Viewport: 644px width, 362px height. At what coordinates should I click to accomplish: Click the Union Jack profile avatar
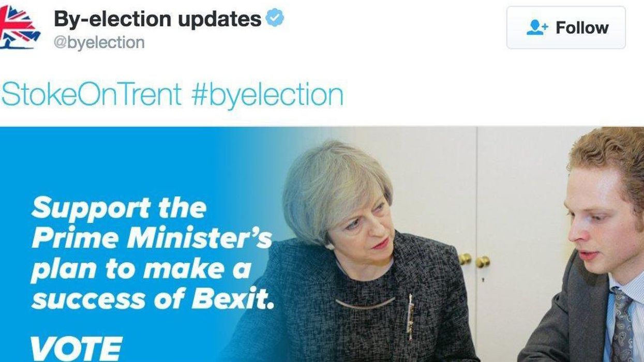click(x=20, y=27)
